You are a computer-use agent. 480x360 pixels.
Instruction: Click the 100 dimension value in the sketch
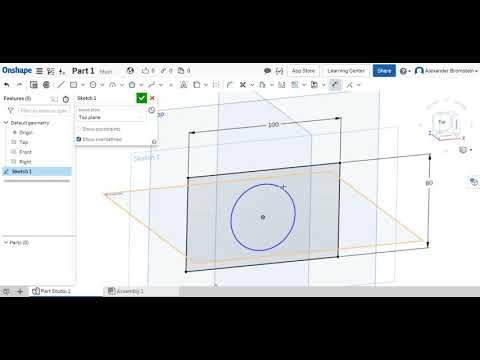click(x=273, y=124)
